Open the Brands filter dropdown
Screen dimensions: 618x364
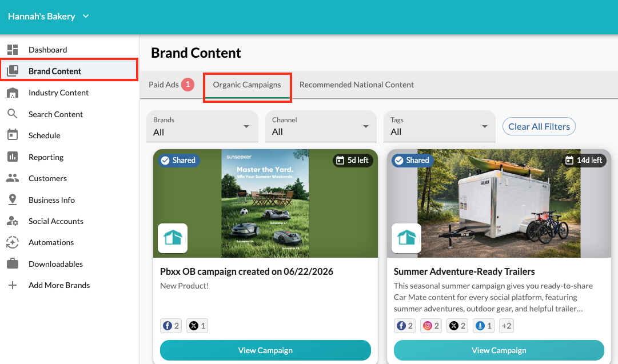click(x=202, y=126)
